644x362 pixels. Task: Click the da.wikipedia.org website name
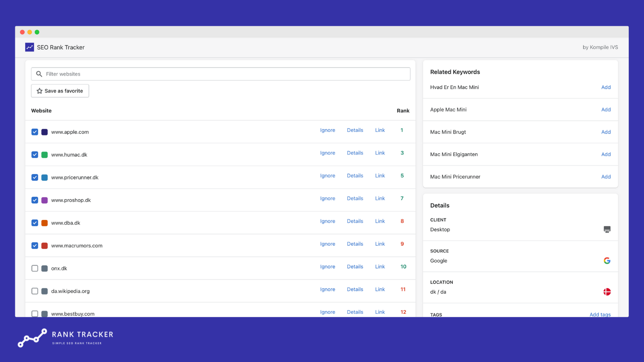point(70,291)
